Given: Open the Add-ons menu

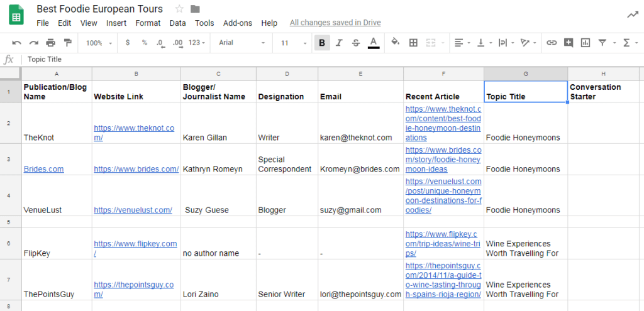Looking at the screenshot, I should [x=237, y=23].
